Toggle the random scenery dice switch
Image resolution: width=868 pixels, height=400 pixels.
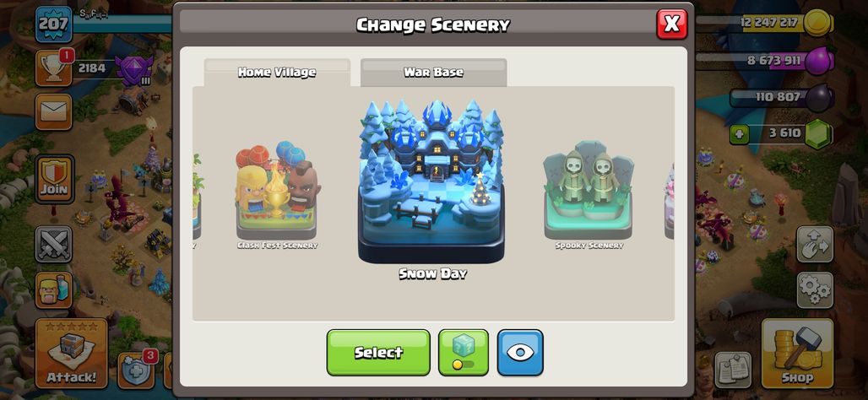(x=464, y=353)
